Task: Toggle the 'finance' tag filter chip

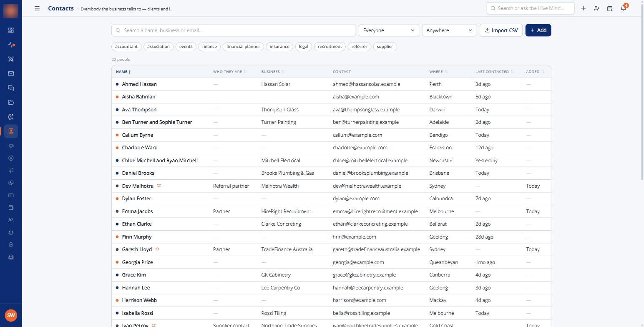Action: pyautogui.click(x=209, y=46)
